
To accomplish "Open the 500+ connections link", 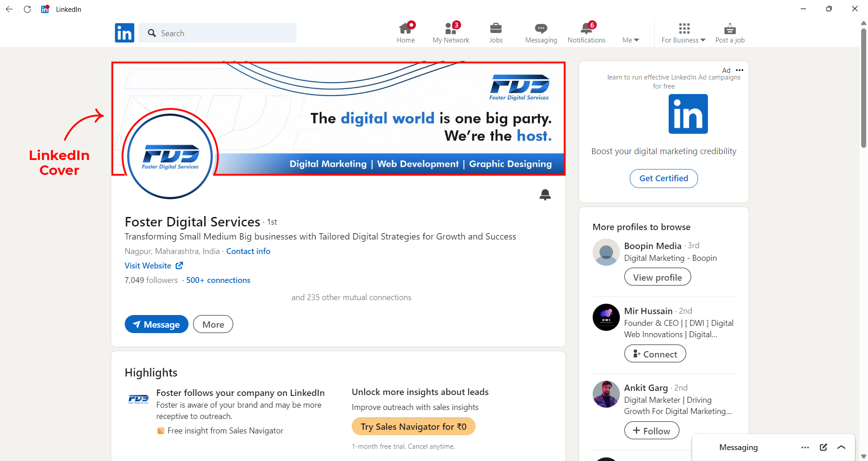I will pyautogui.click(x=218, y=280).
